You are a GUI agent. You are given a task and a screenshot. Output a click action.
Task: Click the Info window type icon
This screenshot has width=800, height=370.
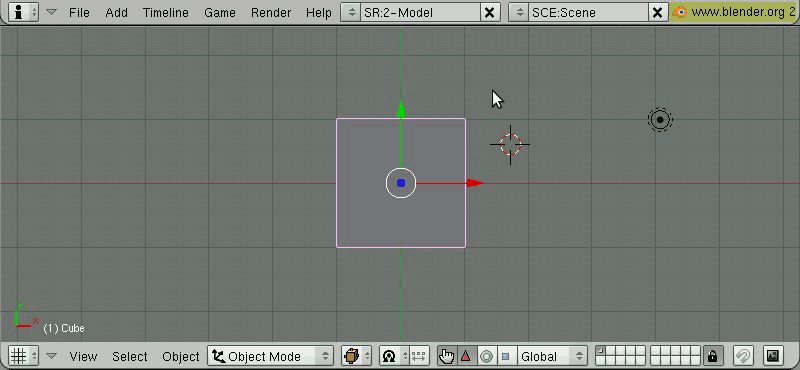[18, 12]
